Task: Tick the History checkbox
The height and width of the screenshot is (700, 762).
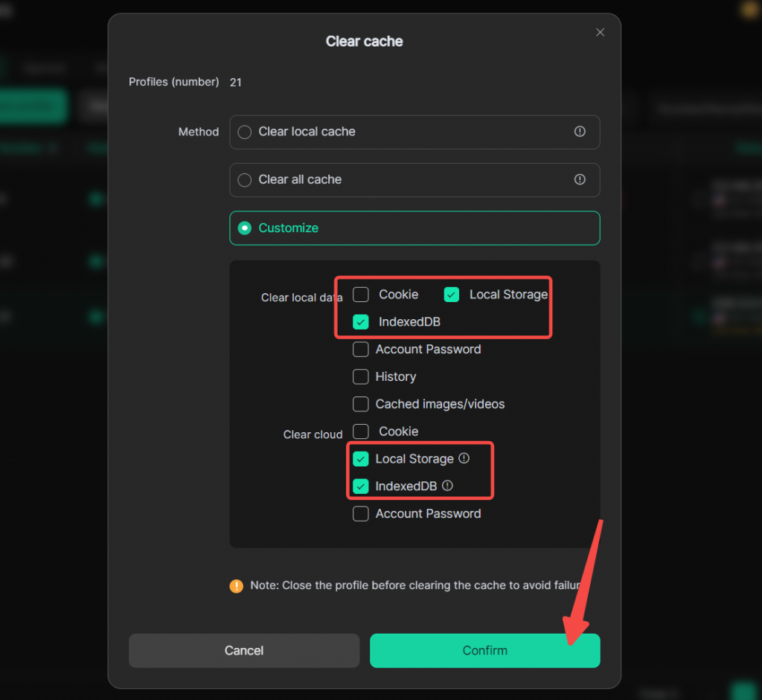Action: click(361, 376)
